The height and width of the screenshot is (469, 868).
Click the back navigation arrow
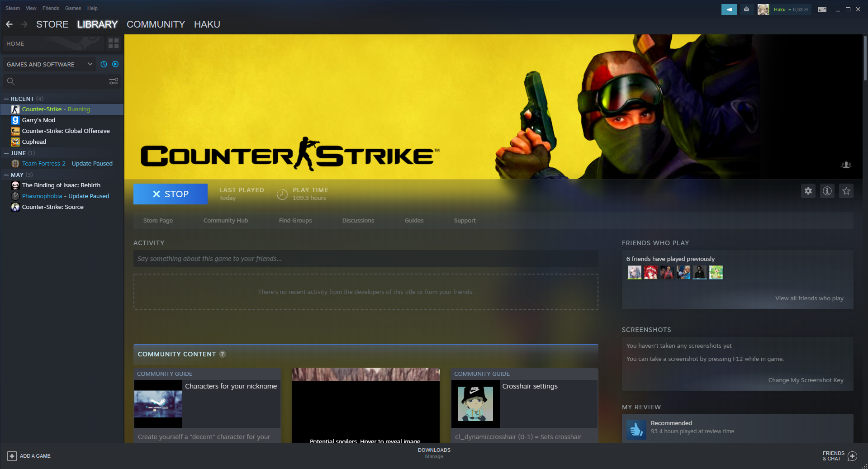9,24
